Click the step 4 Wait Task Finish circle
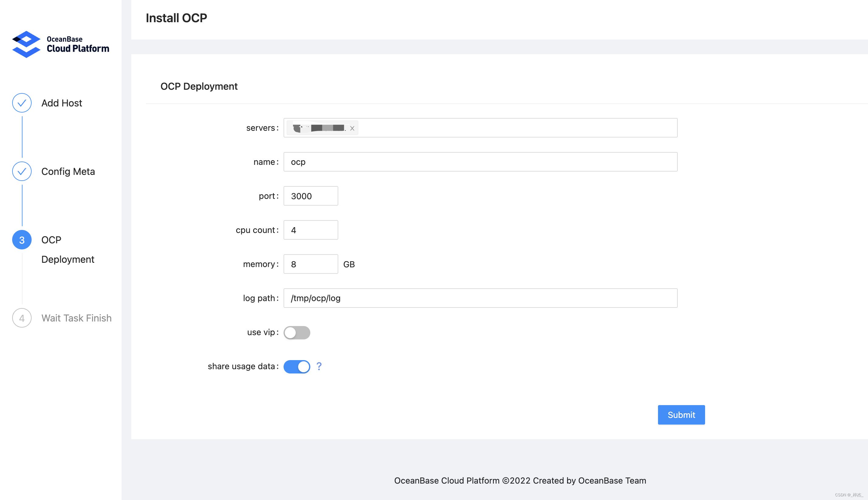This screenshot has height=500, width=868. click(x=22, y=318)
